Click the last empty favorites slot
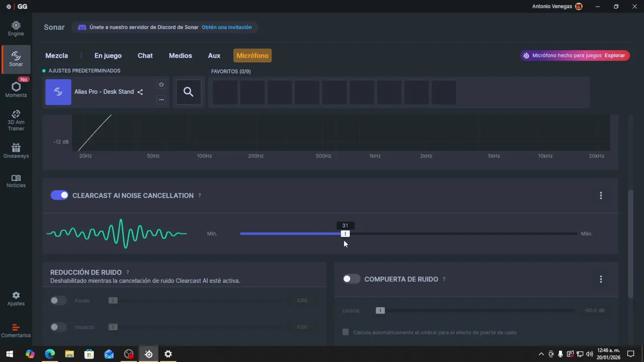Viewport: 644px width, 362px height. [x=444, y=93]
